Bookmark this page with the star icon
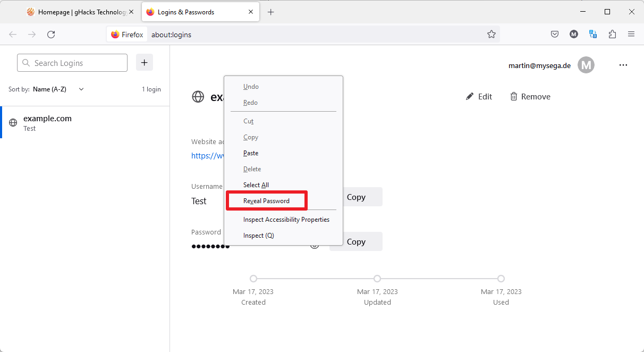Image resolution: width=644 pixels, height=352 pixels. pyautogui.click(x=492, y=34)
